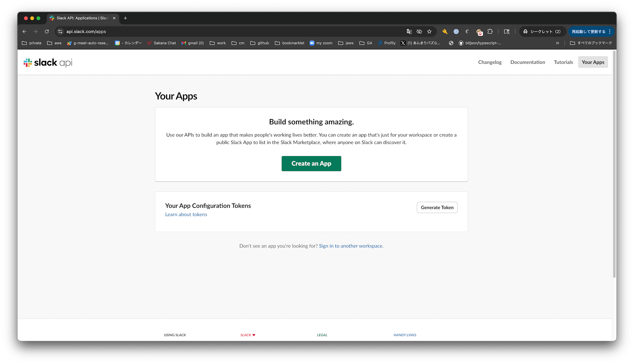The height and width of the screenshot is (364, 634).
Task: Open the Documentation nav item
Action: [528, 62]
